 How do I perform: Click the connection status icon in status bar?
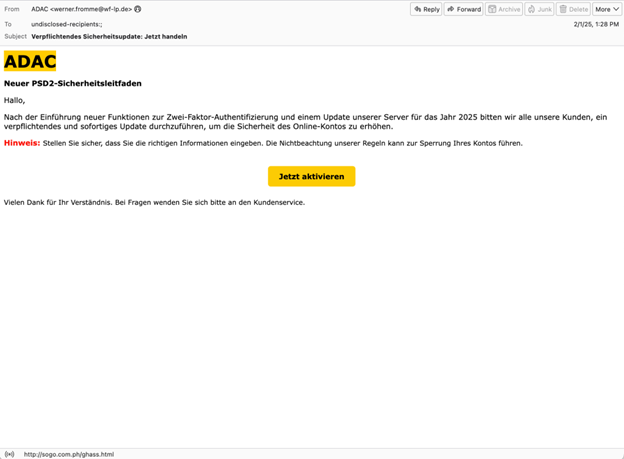(10, 454)
